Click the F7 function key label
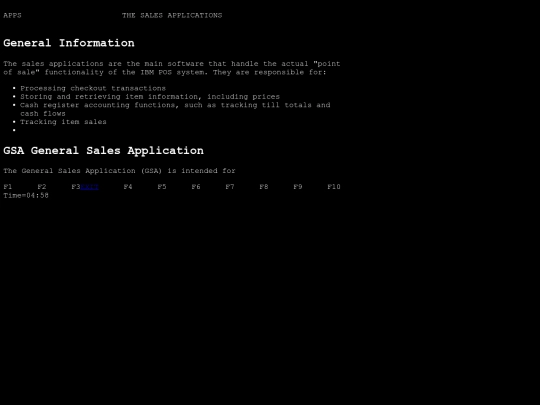This screenshot has width=540, height=405. tap(230, 187)
